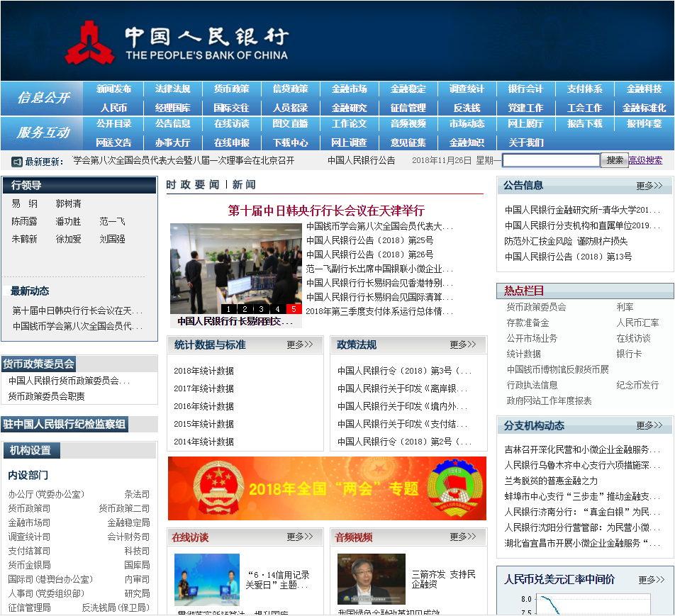Open 货币政策委员会职责 link

point(47,396)
